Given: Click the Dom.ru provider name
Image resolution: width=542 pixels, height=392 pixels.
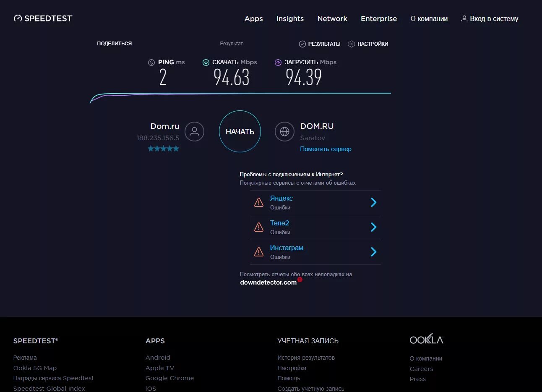Looking at the screenshot, I should pos(164,126).
